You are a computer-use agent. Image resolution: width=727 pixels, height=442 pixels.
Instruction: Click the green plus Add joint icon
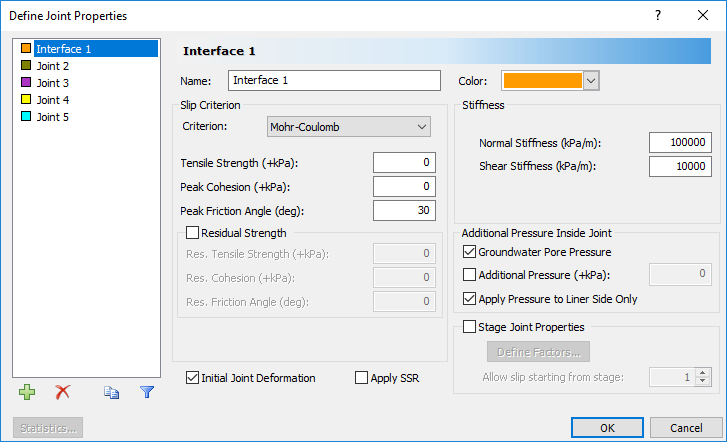[x=27, y=392]
